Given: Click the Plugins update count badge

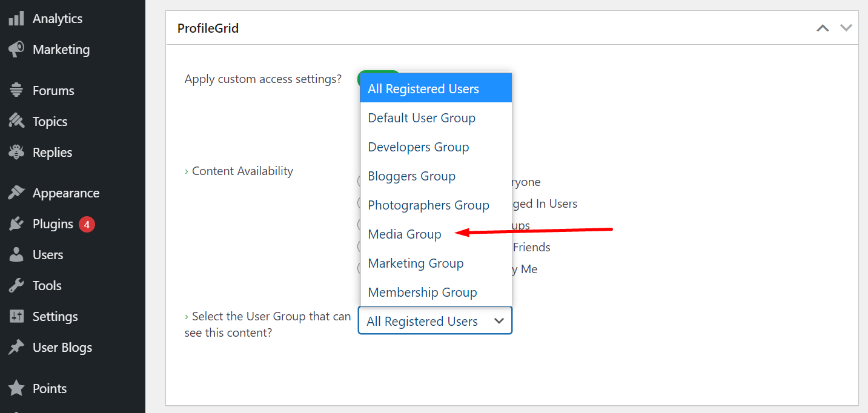Looking at the screenshot, I should [87, 225].
